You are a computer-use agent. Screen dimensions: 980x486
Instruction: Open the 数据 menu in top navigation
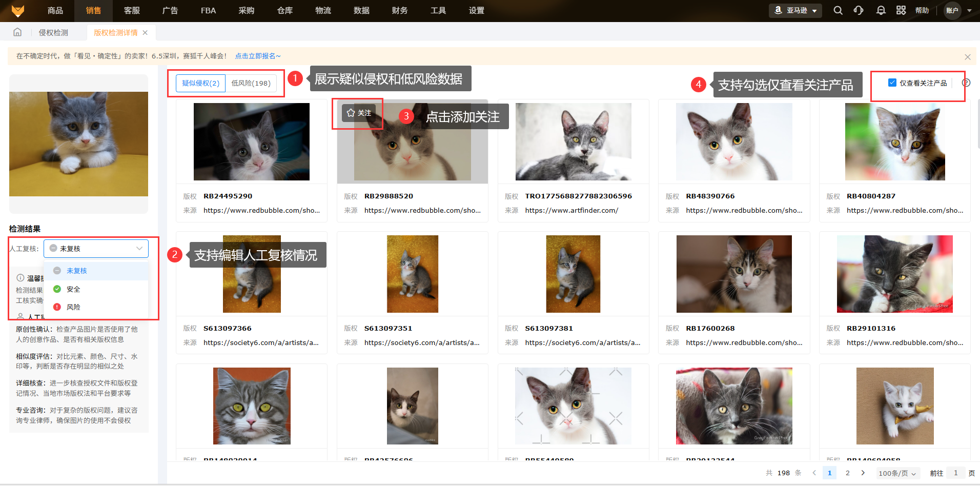click(x=361, y=10)
